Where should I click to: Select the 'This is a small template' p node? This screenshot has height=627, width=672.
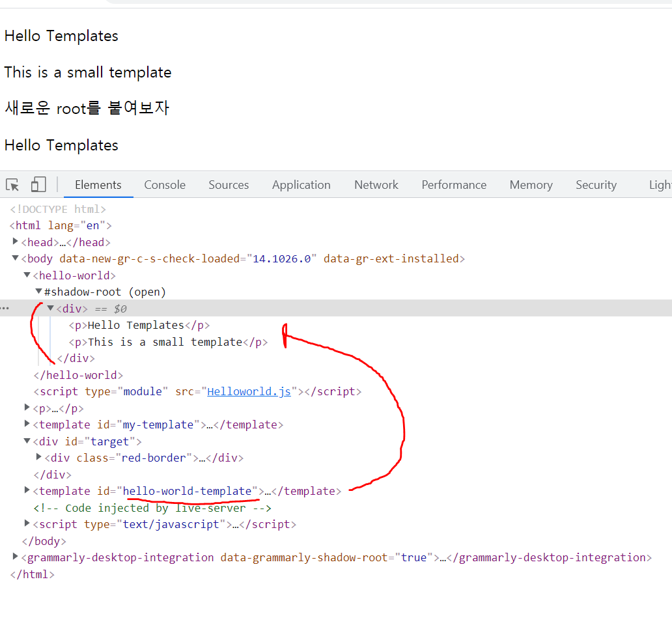(169, 342)
